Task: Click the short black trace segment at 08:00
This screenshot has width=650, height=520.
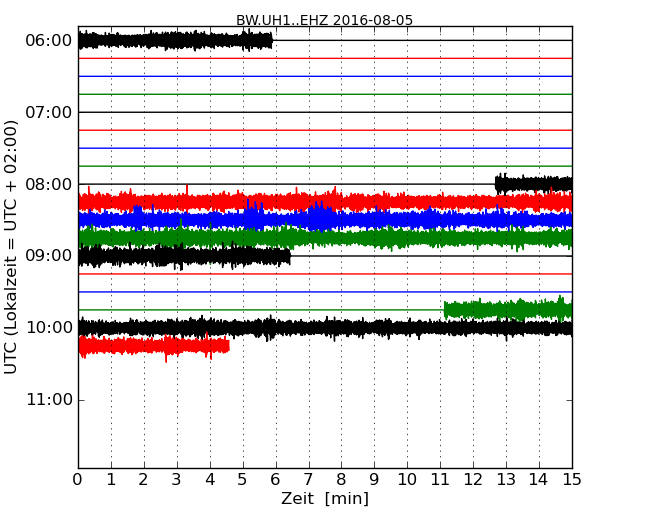Action: click(534, 183)
